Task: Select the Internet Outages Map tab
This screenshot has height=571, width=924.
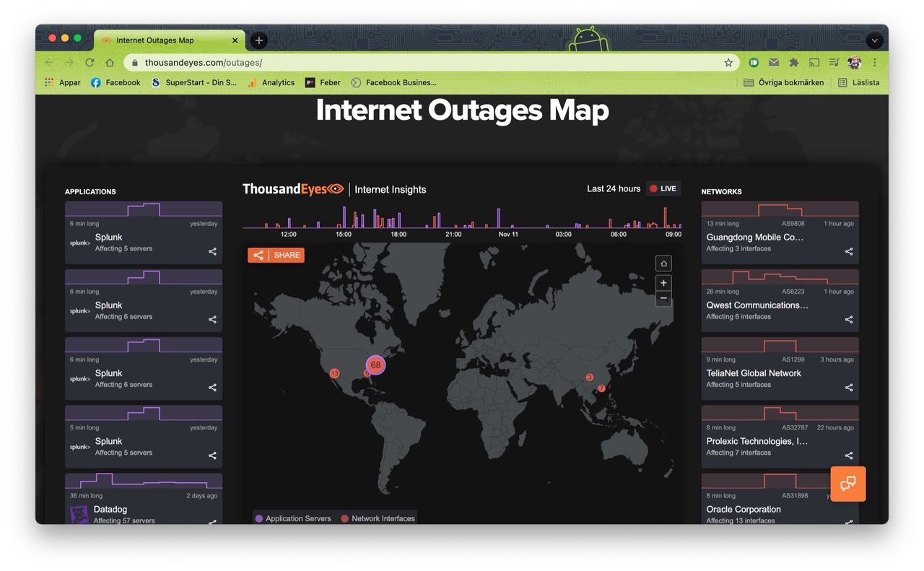Action: click(166, 40)
